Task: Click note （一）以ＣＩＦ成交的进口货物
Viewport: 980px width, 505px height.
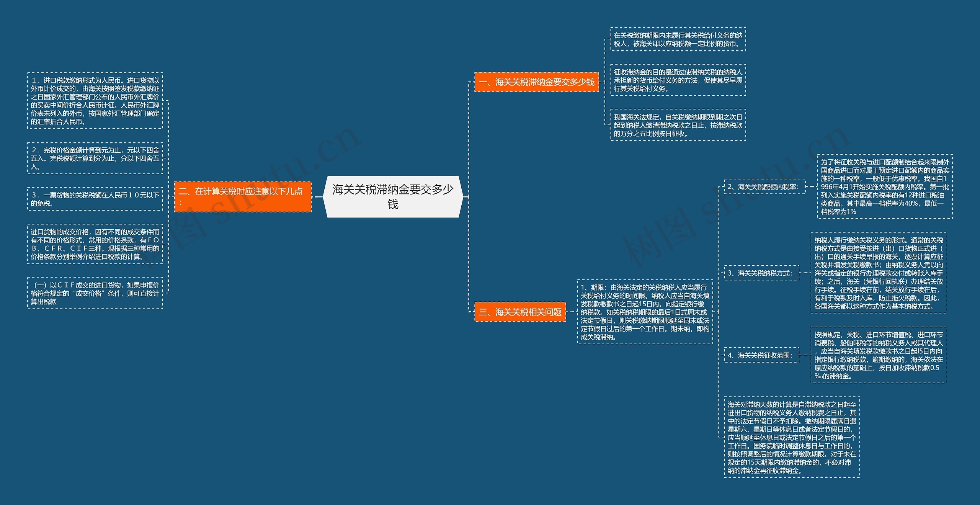Action: click(95, 293)
